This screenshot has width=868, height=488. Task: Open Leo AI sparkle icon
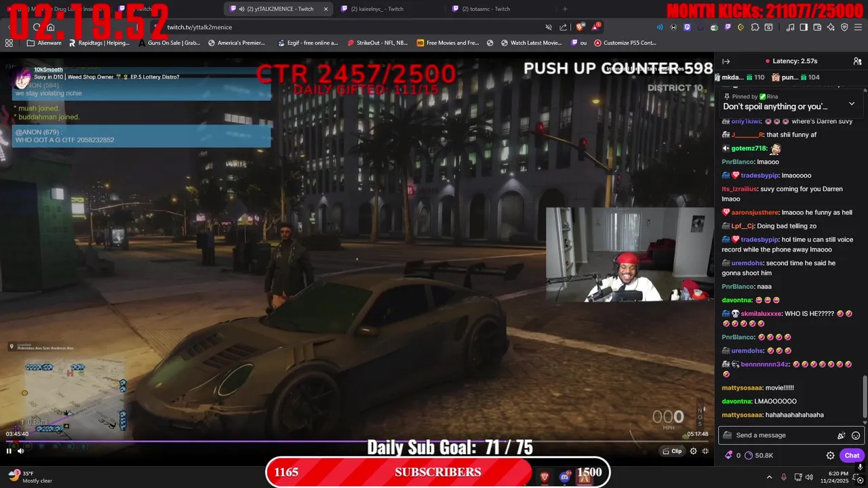click(831, 27)
